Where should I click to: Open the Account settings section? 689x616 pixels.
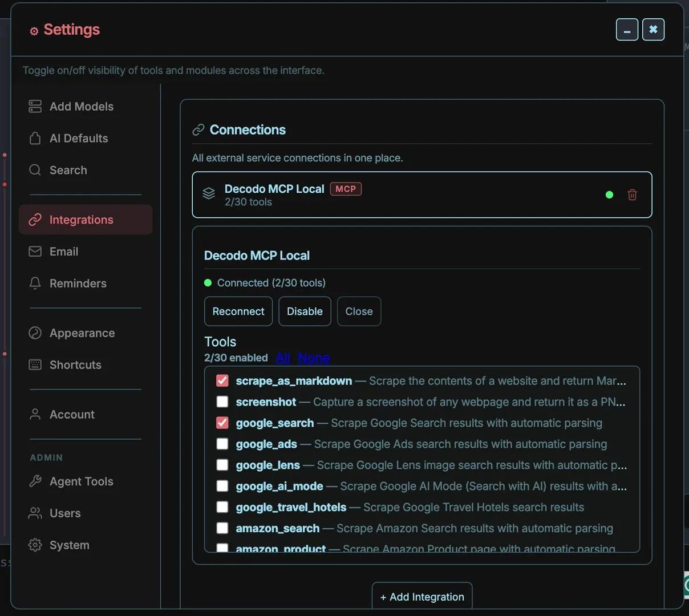click(x=86, y=415)
